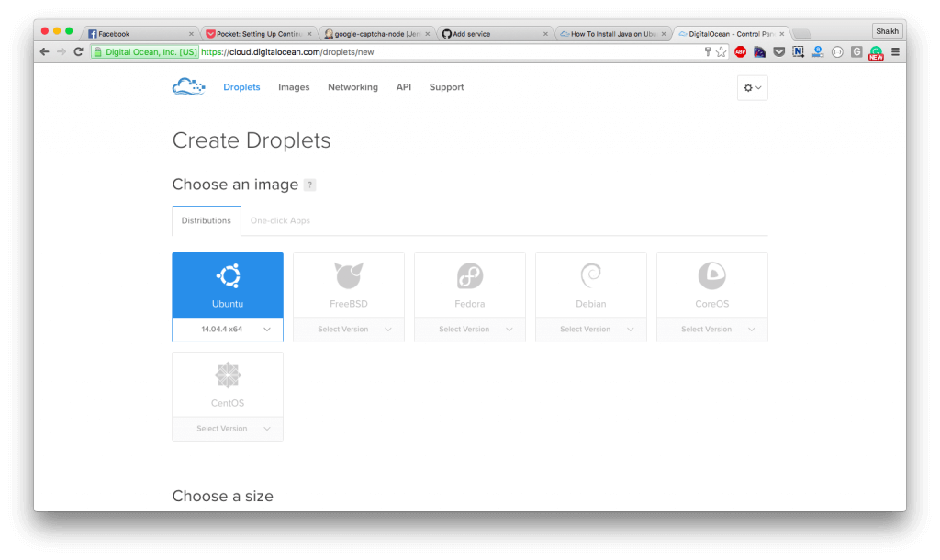This screenshot has width=940, height=560.
Task: Switch to the One-click Apps tab
Action: click(279, 220)
